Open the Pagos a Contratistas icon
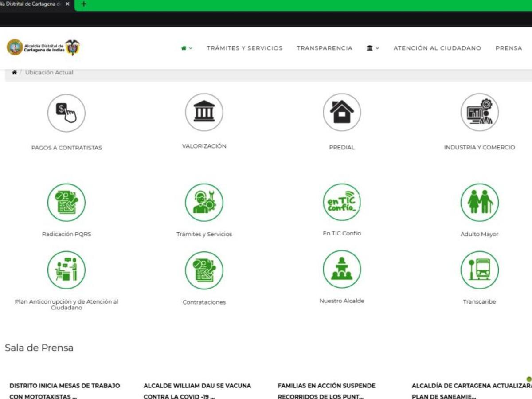The height and width of the screenshot is (399, 532). (x=66, y=113)
